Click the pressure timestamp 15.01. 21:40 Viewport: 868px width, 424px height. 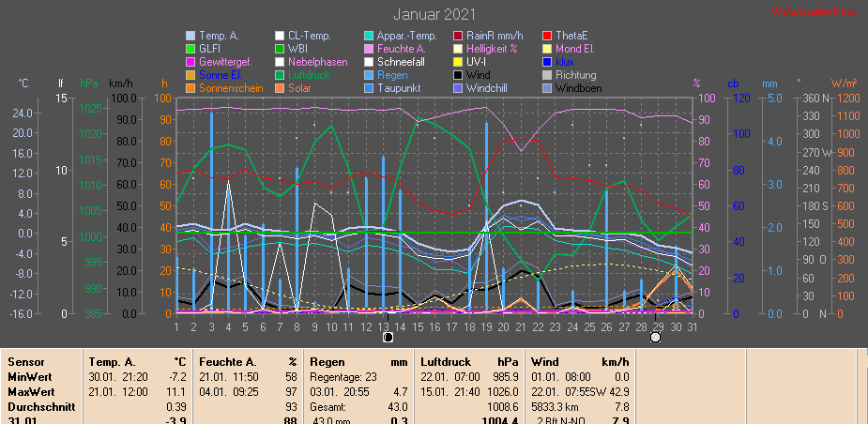[450, 392]
